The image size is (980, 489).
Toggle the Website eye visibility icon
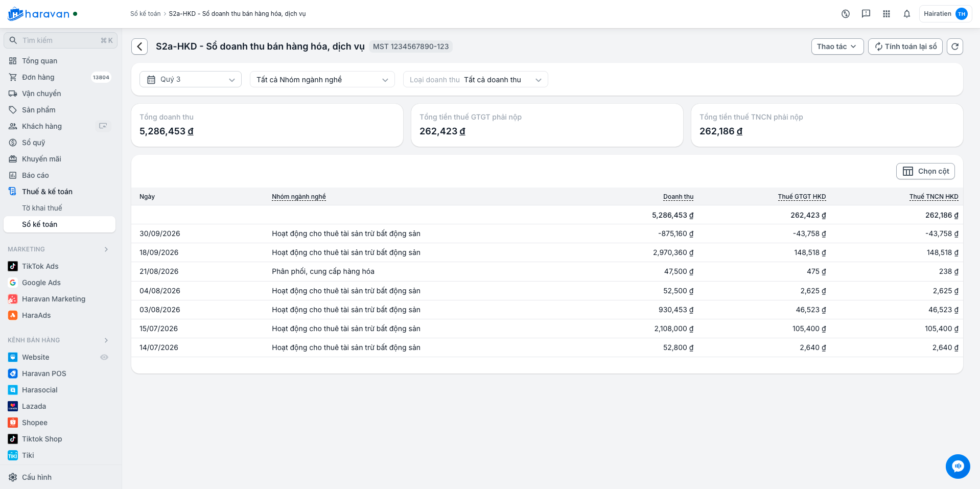pos(104,357)
